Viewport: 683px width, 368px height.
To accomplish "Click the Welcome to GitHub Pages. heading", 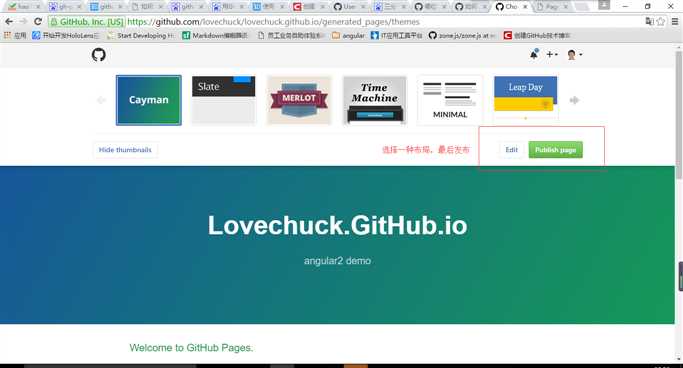I will pyautogui.click(x=191, y=348).
